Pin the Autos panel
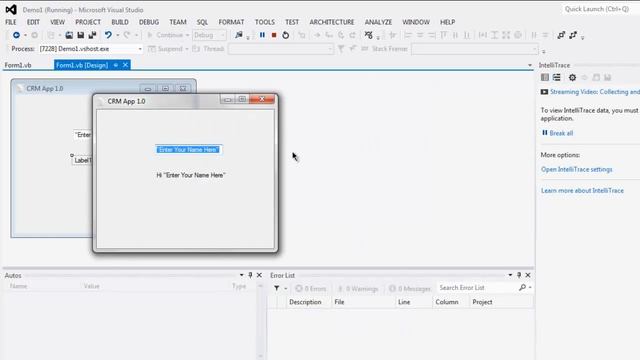 click(x=250, y=275)
